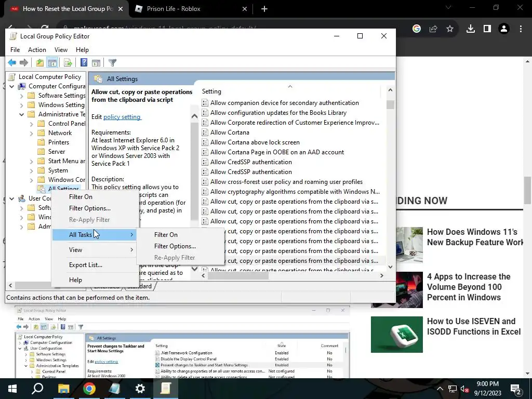Expand the Network tree node
Viewport: 532px width, 399px height.
32,134
